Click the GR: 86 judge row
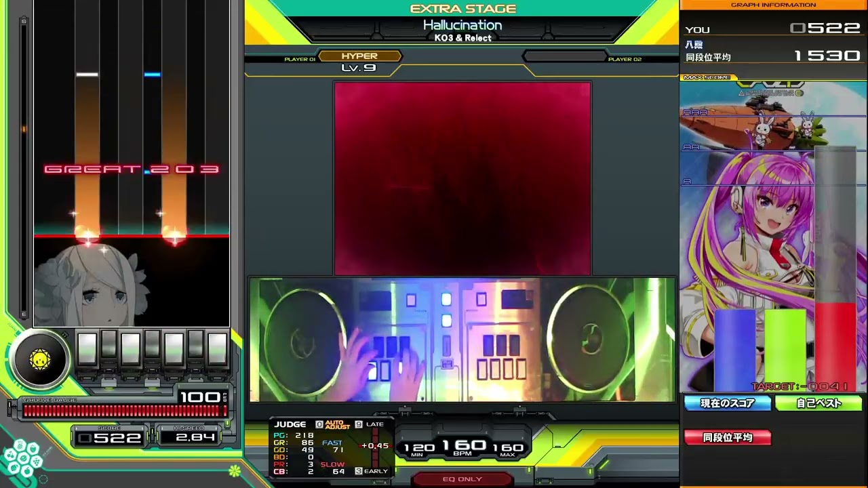This screenshot has width=868, height=488. point(294,443)
